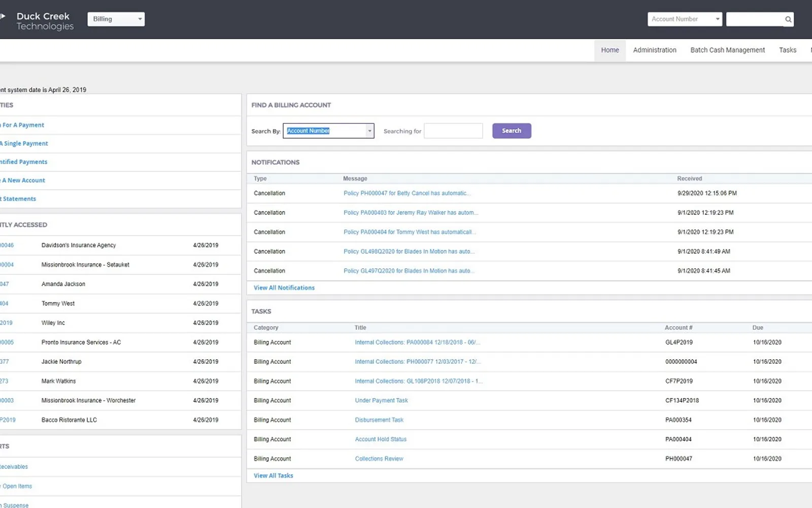This screenshot has height=508, width=812.
Task: Open the Account Hold Status task
Action: (x=381, y=439)
